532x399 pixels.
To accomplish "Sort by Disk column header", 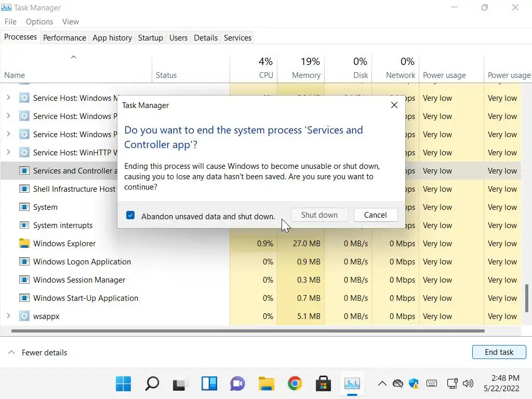I will coord(349,68).
